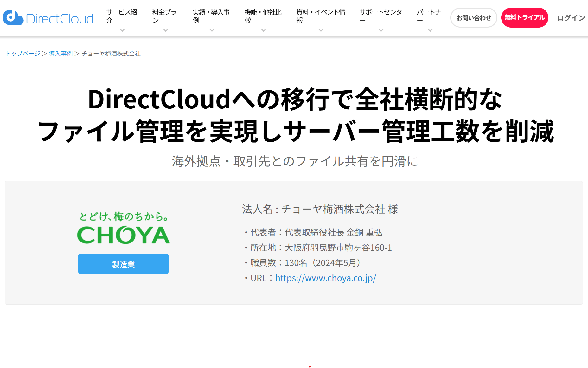The image size is (588, 368).
Task: Open the ログイン link
Action: coord(571,18)
